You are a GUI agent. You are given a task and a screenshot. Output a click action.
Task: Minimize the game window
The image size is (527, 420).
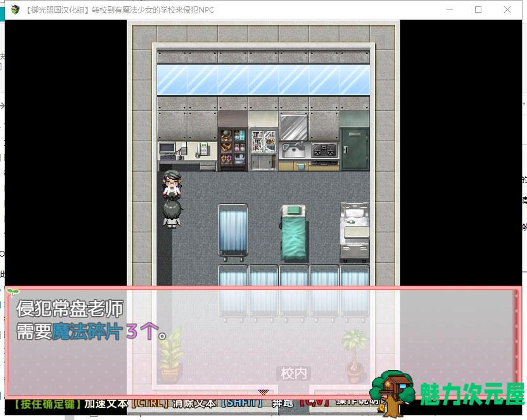click(450, 10)
